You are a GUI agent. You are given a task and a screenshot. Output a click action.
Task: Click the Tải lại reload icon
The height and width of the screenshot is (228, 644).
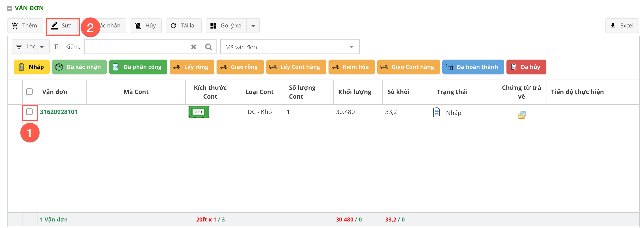tap(173, 26)
